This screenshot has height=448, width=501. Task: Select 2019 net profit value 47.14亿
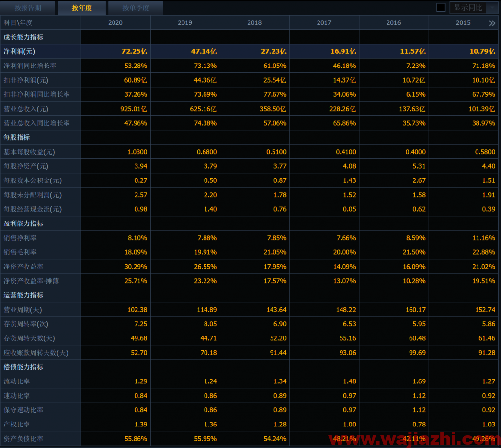204,51
